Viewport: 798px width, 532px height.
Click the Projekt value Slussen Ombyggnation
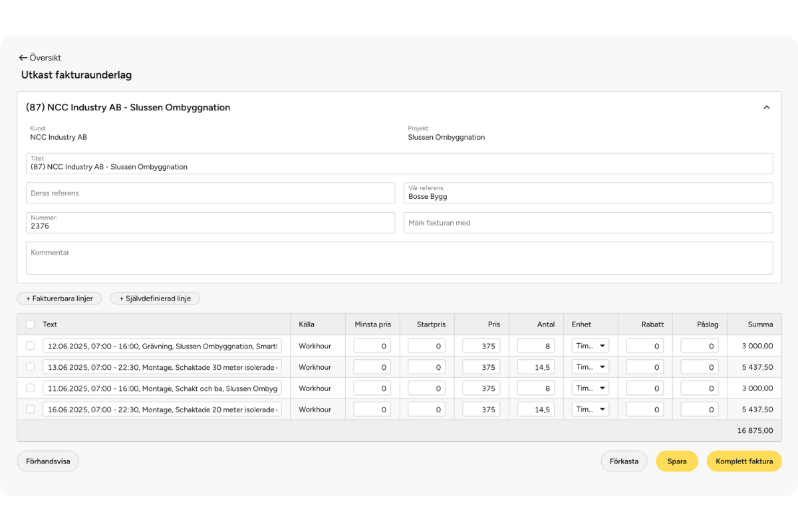446,137
